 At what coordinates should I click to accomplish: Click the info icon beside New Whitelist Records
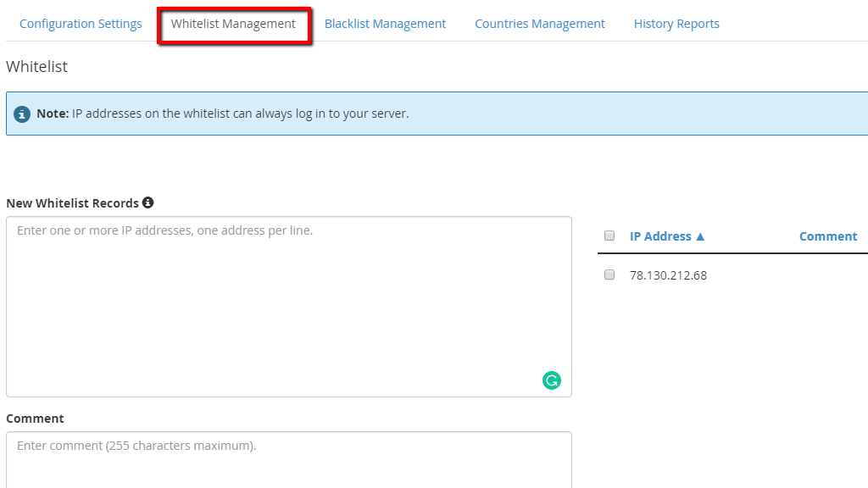click(147, 202)
